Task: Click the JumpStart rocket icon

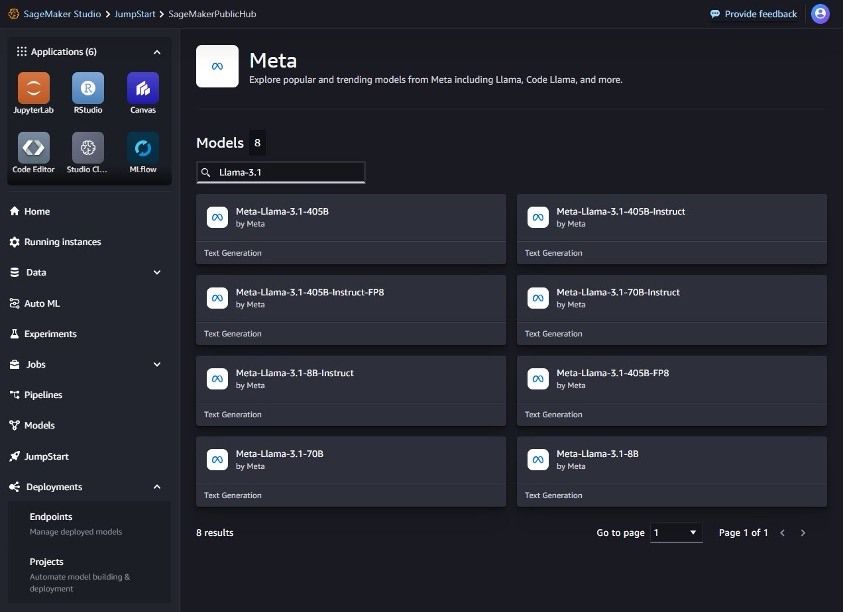Action: pyautogui.click(x=15, y=456)
